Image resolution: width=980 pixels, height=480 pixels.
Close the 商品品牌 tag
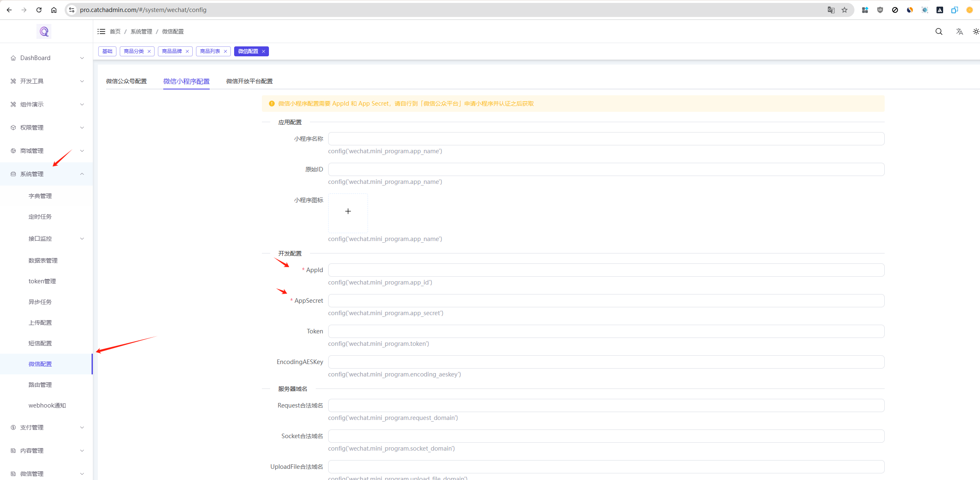(187, 51)
